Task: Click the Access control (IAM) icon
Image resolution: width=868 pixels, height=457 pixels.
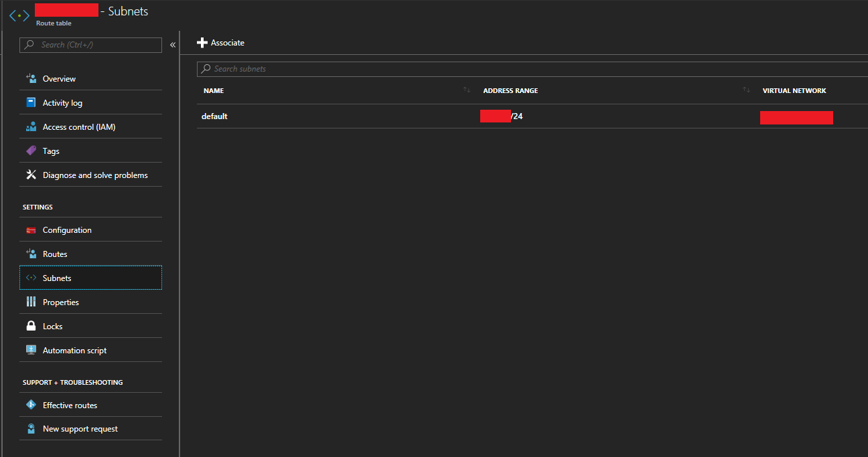Action: pos(31,126)
